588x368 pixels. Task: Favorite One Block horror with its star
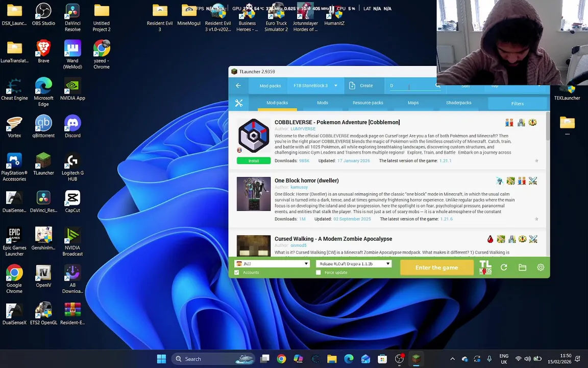click(x=536, y=219)
